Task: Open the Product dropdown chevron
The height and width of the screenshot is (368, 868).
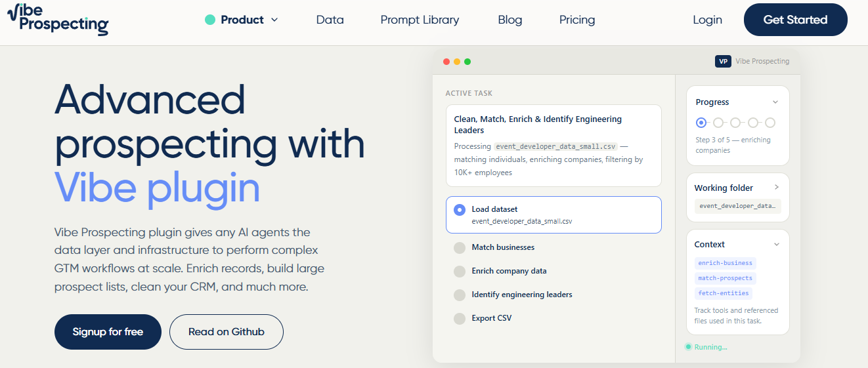Action: [274, 20]
